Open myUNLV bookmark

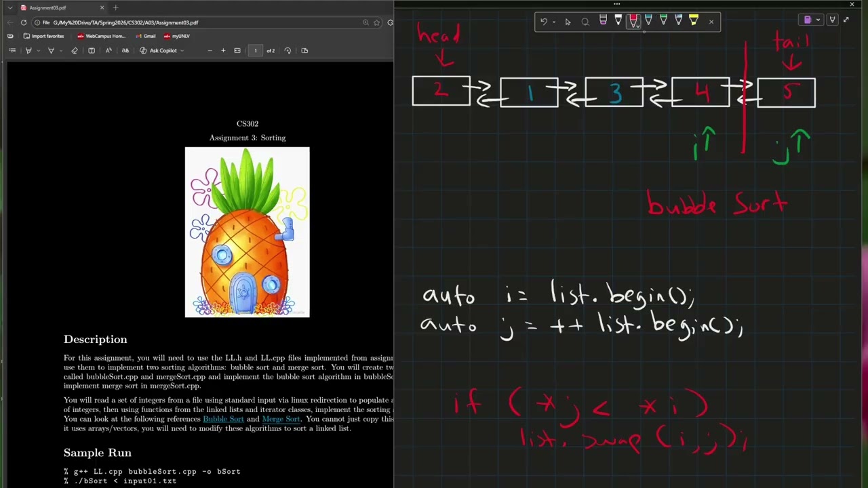tap(176, 36)
